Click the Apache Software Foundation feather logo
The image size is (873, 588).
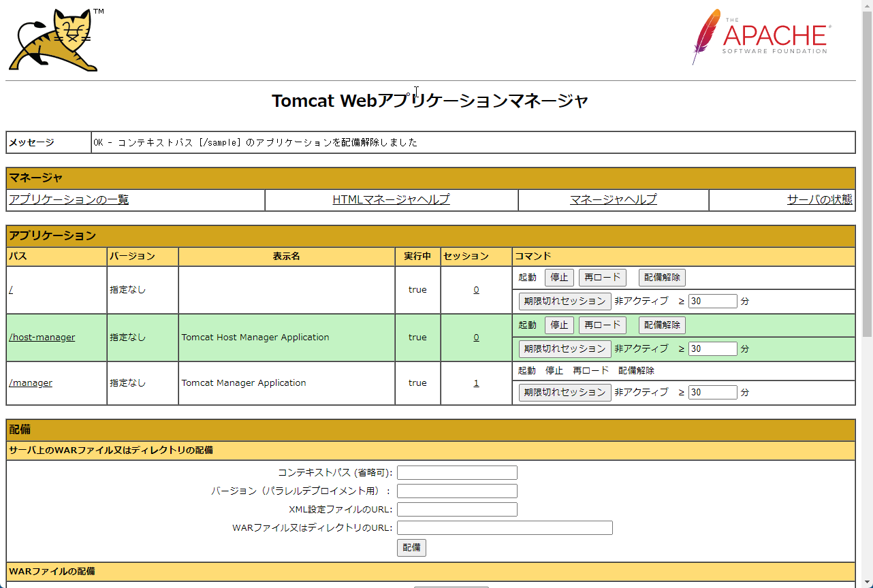pyautogui.click(x=758, y=37)
